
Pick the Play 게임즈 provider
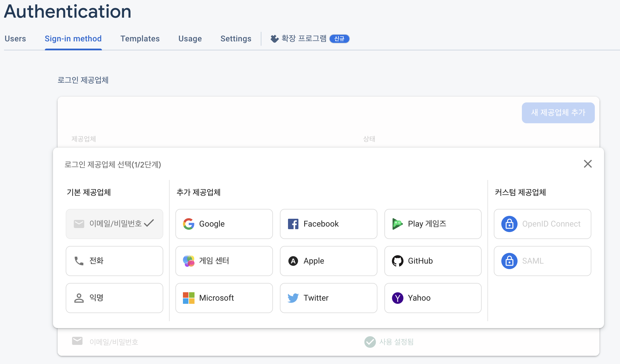pyautogui.click(x=433, y=224)
